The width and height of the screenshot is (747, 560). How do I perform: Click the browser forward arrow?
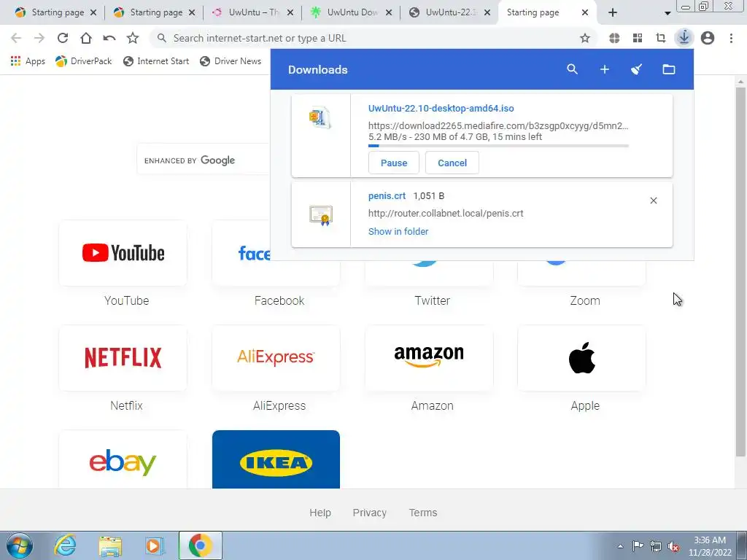pyautogui.click(x=39, y=38)
